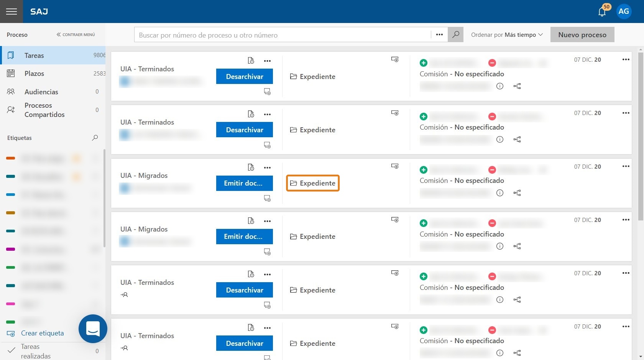This screenshot has height=360, width=644.
Task: Add a tag using the icon below the first Desarchivar
Action: click(x=267, y=92)
